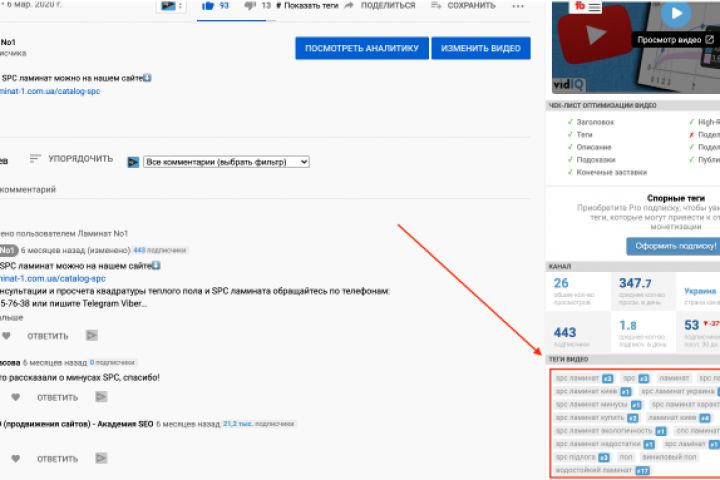This screenshot has height=480, width=720.
Task: Click the 443 subscribers stat
Action: (578, 331)
